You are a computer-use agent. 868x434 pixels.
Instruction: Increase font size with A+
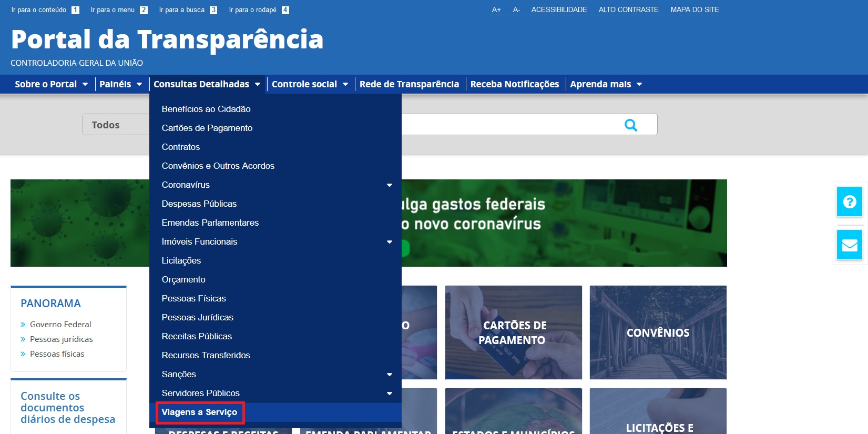(496, 10)
